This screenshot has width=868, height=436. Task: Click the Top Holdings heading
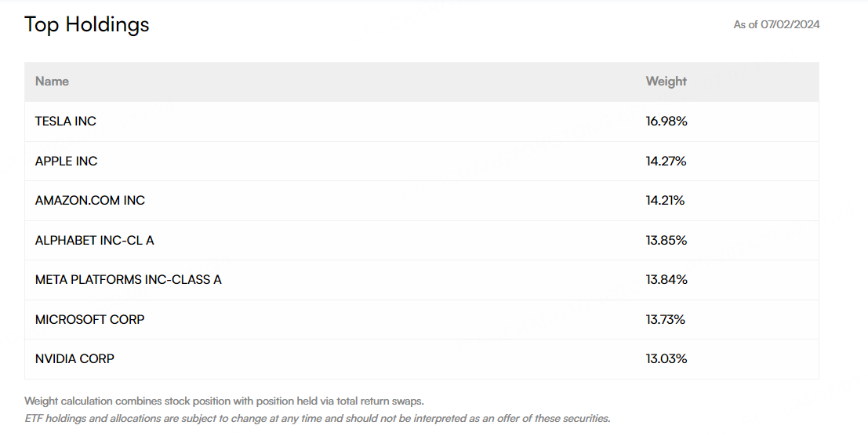87,24
